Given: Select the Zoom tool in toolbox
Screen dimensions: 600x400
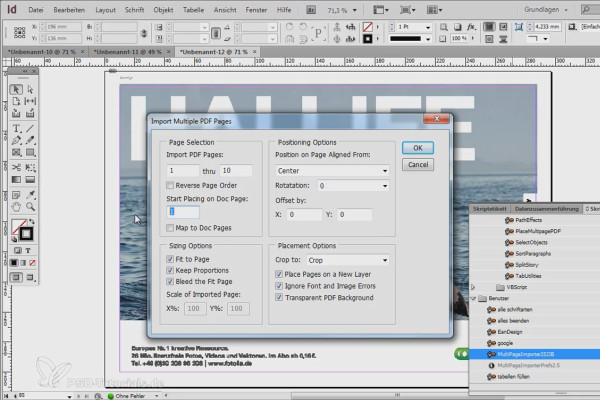Looking at the screenshot, I should pyautogui.click(x=30, y=207).
